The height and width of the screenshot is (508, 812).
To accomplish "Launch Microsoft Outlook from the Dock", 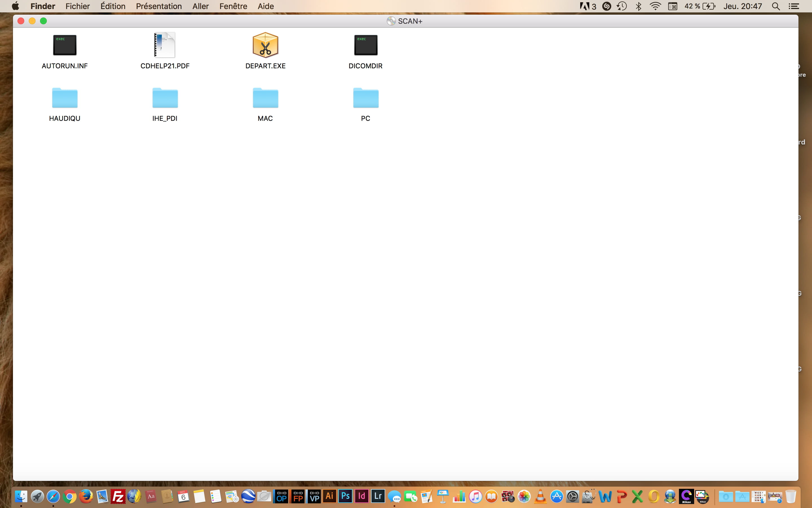I will (654, 496).
